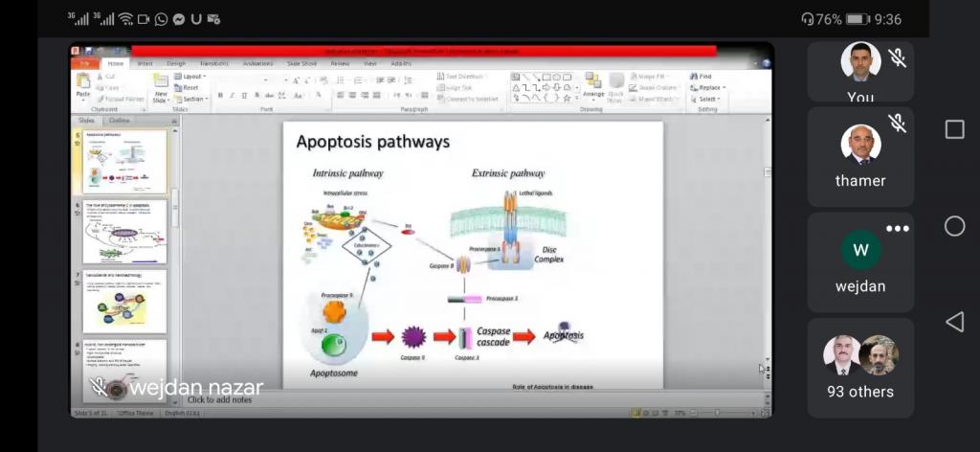Select the cytochrome C slide thumbnail
Screen dimensions: 980x452
click(x=124, y=232)
